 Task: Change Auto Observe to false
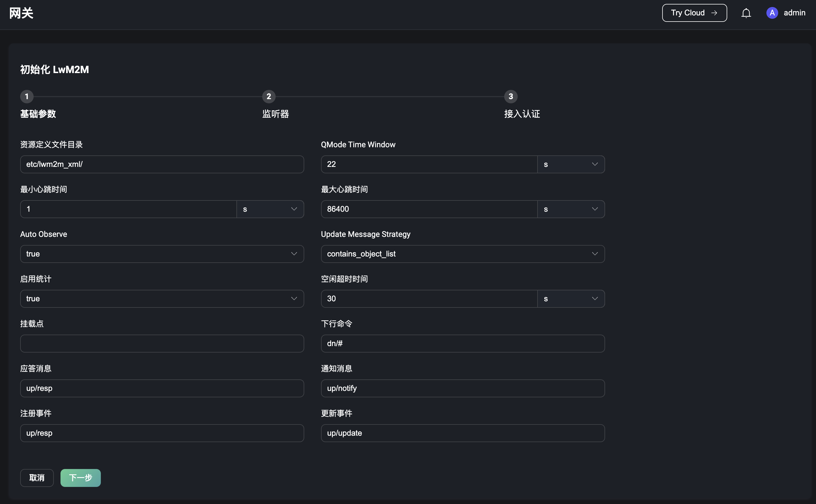coord(161,254)
